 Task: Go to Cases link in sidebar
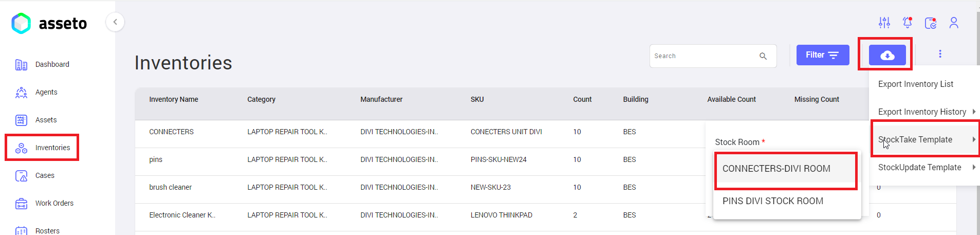point(45,175)
